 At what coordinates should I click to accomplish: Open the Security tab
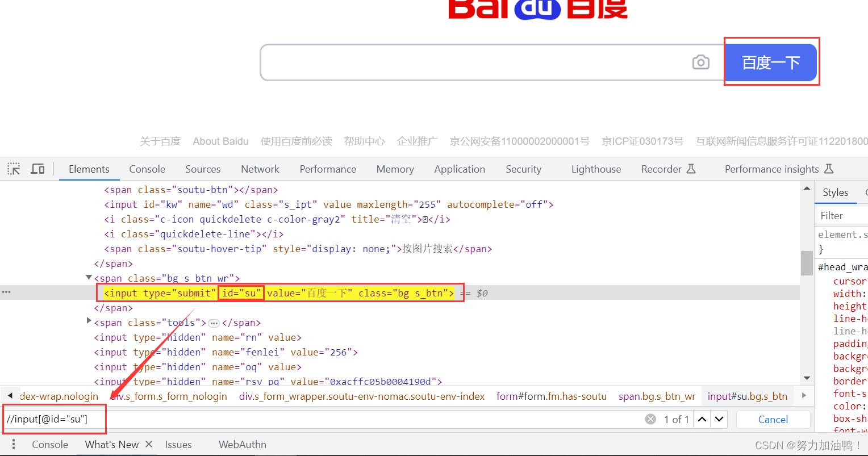(523, 169)
